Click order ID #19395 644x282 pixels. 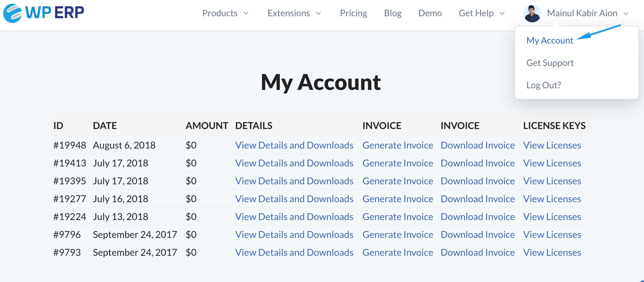[70, 181]
